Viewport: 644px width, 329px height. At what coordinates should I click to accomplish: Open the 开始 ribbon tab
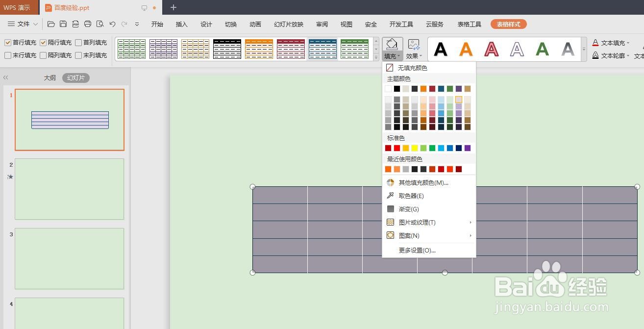[x=157, y=24]
